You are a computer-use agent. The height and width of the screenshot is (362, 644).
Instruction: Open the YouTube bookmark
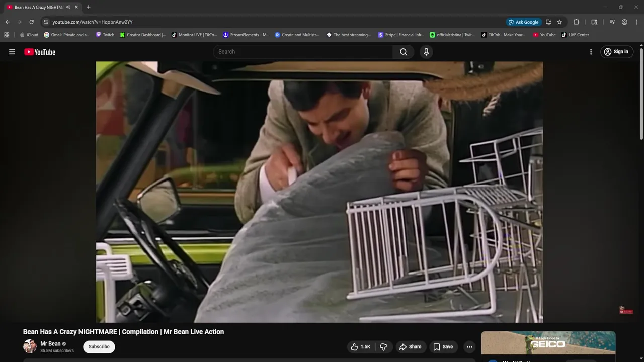point(544,35)
